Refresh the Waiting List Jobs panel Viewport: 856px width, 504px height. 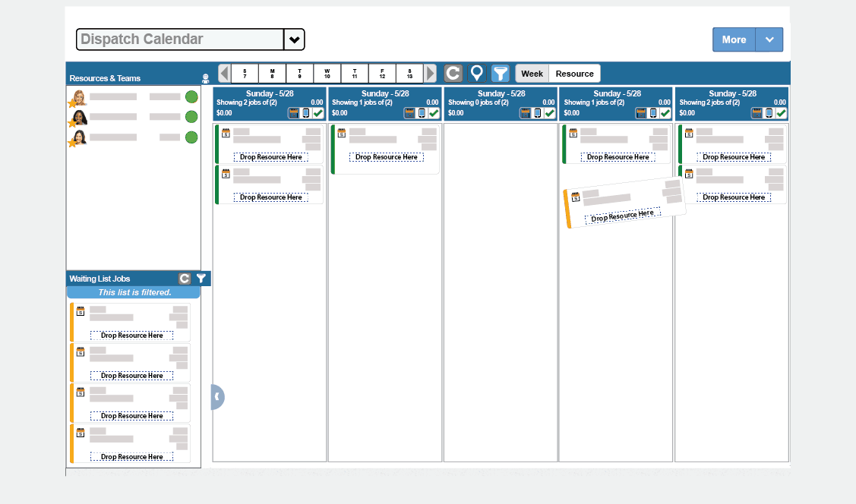pyautogui.click(x=185, y=279)
